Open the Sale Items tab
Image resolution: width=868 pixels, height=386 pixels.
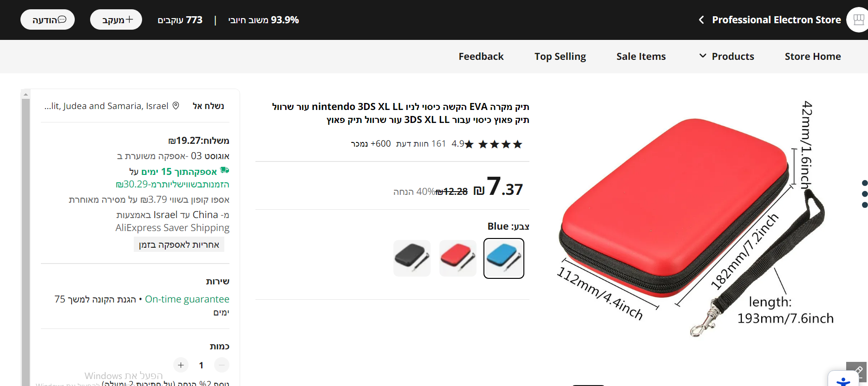pos(641,57)
